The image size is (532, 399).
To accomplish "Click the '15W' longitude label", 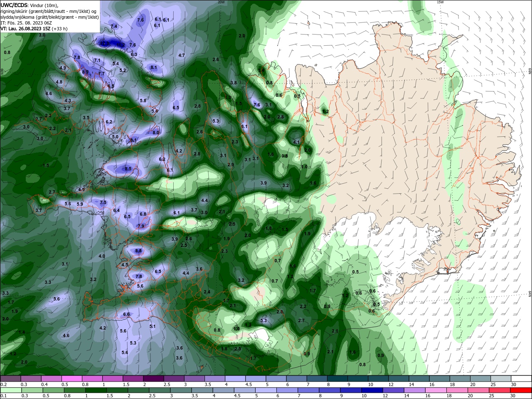I will click(x=440, y=2).
